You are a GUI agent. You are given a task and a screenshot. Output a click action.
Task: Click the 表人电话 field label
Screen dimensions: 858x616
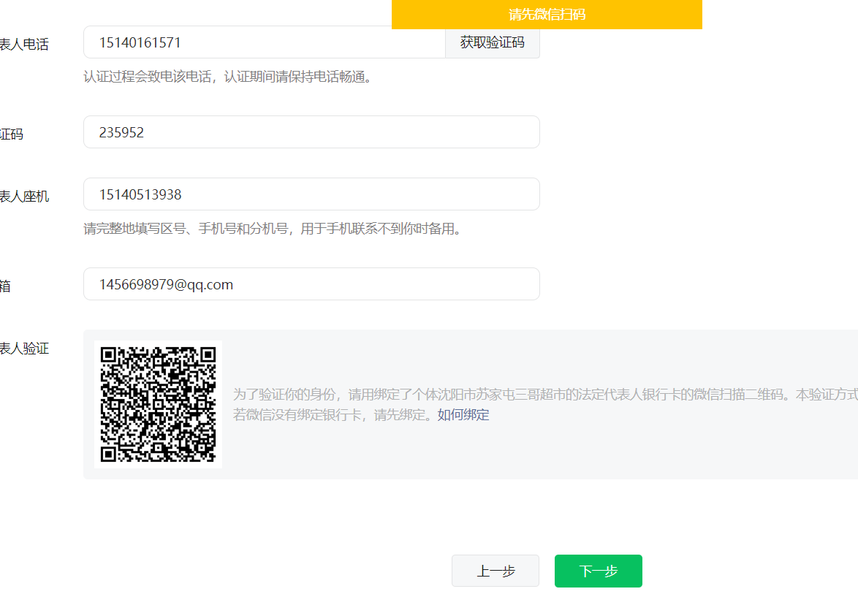click(24, 45)
